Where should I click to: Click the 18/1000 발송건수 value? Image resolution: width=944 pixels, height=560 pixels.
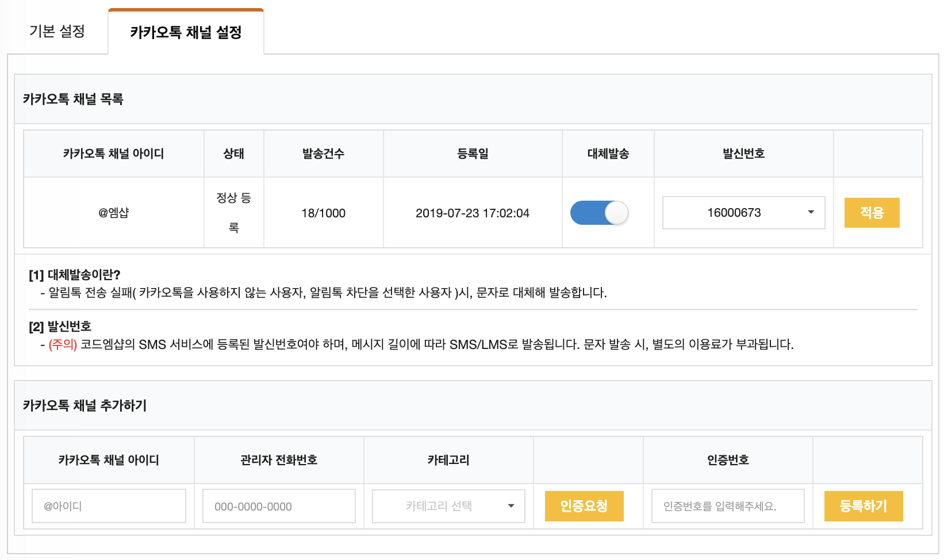click(x=324, y=213)
